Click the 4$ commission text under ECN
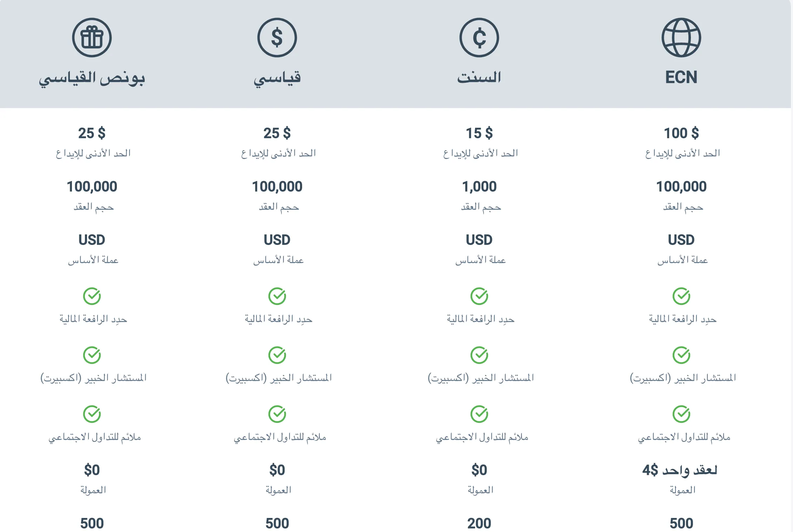 coord(680,470)
